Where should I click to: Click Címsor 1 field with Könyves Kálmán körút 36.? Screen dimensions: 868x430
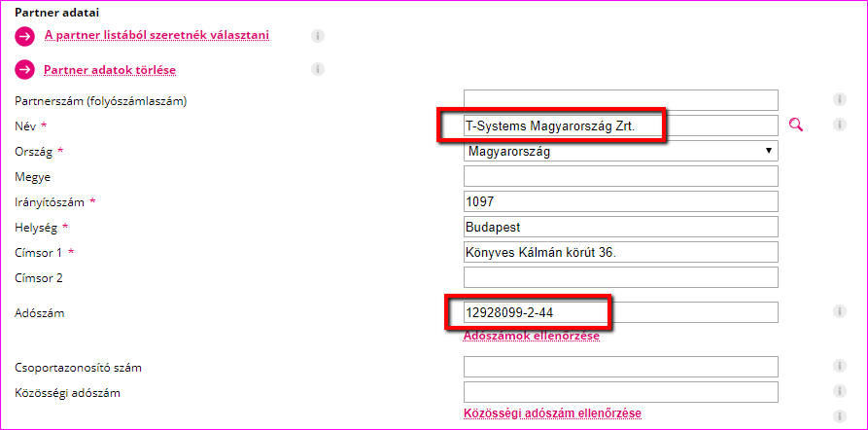620,252
